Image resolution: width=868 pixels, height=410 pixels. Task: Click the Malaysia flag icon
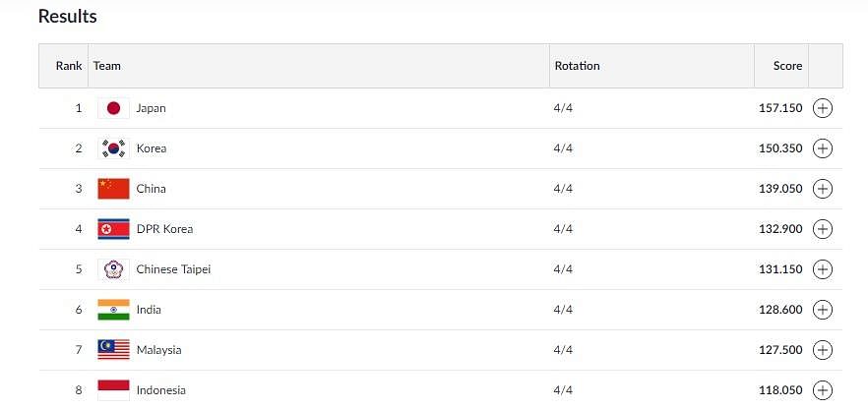click(x=113, y=350)
